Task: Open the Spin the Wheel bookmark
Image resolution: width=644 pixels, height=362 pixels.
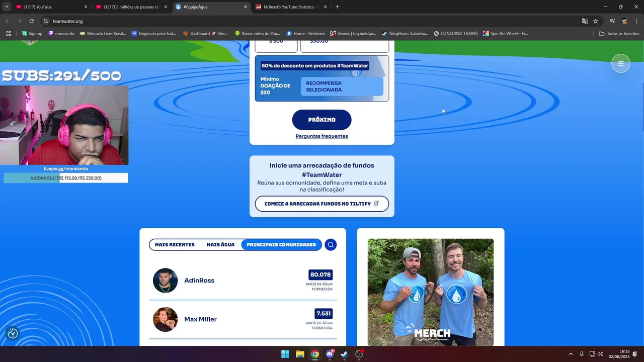Action: 506,34
